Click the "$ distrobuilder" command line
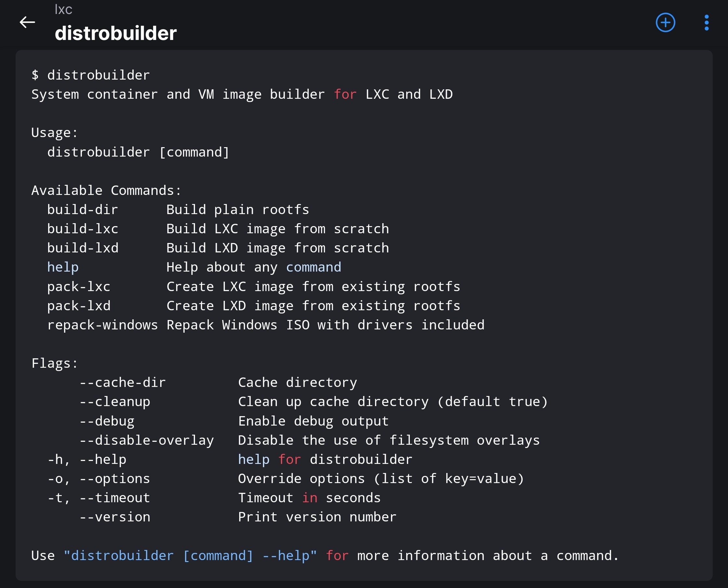The height and width of the screenshot is (588, 728). [x=90, y=75]
